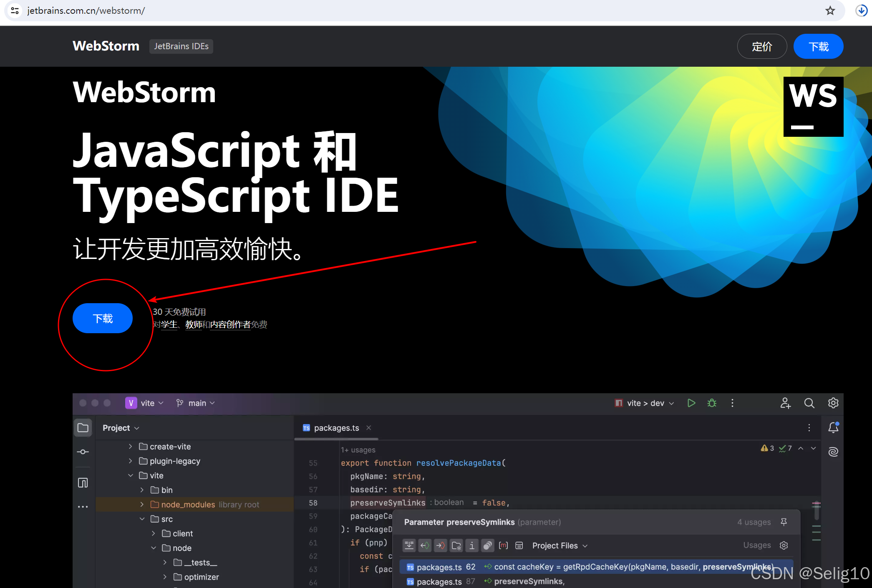Open the JetBrains IDEs menu item
This screenshot has height=588, width=872.
[x=181, y=46]
